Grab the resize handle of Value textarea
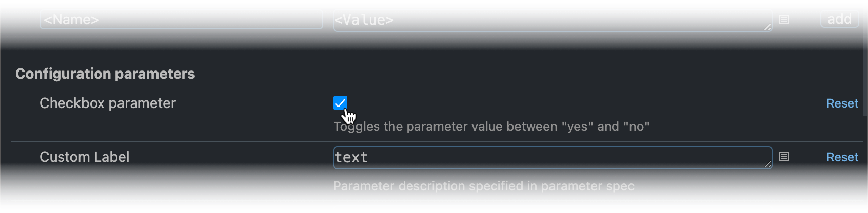868x213 pixels. click(768, 27)
